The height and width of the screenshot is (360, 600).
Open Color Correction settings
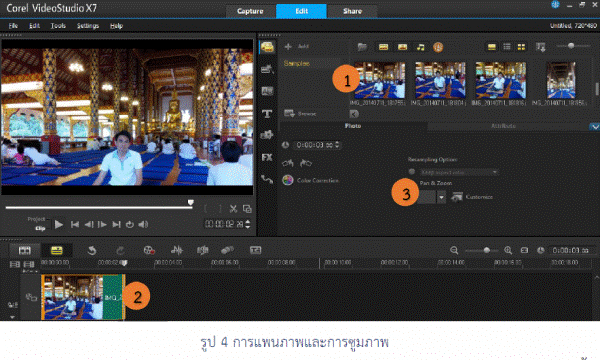(310, 180)
